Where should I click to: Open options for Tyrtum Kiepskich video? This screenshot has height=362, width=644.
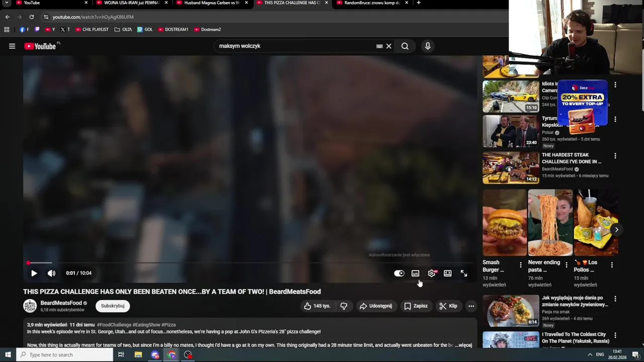pos(615,120)
